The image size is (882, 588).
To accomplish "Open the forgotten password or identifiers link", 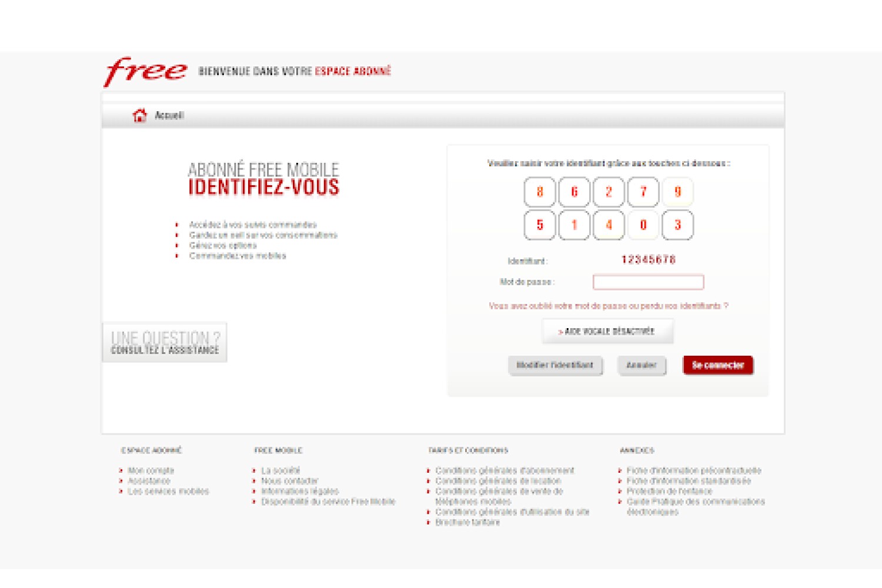I will 609,306.
